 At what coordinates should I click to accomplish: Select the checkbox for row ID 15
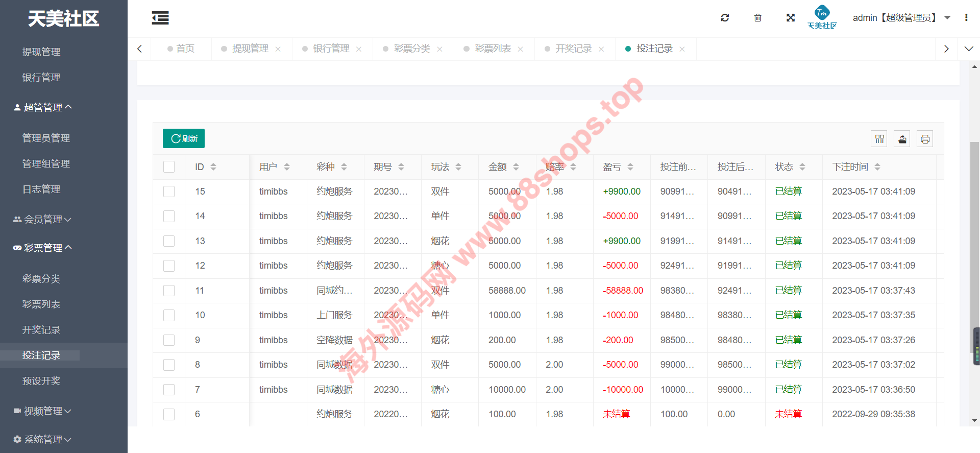(x=169, y=192)
